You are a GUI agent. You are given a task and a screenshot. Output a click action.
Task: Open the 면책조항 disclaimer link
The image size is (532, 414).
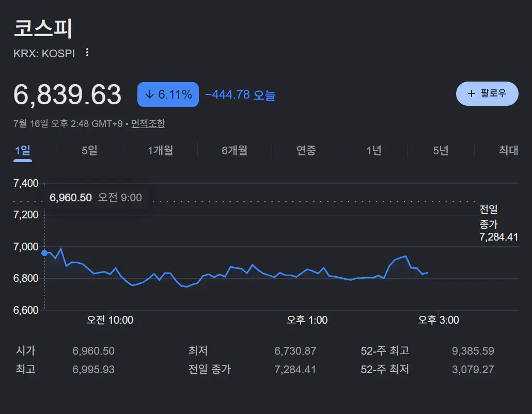tap(148, 123)
